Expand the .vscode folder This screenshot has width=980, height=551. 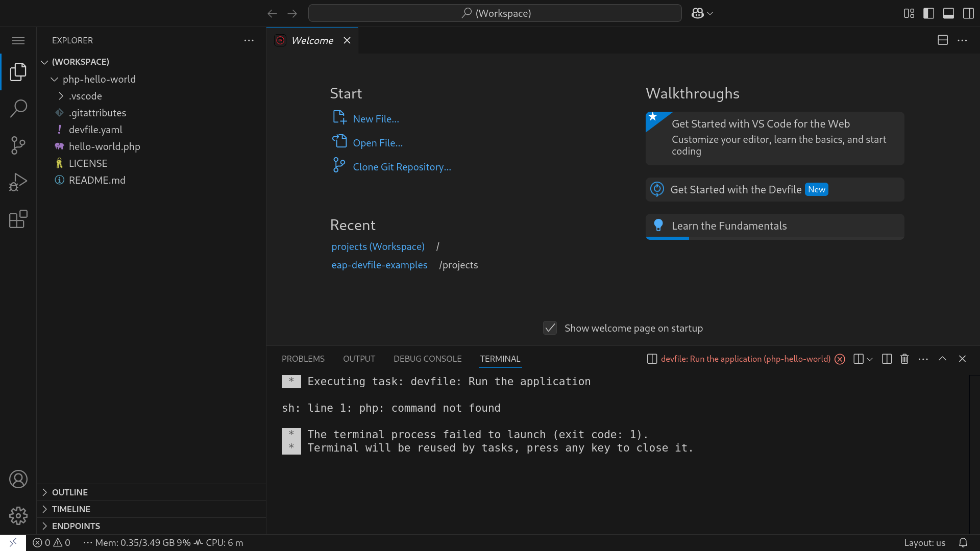click(86, 96)
